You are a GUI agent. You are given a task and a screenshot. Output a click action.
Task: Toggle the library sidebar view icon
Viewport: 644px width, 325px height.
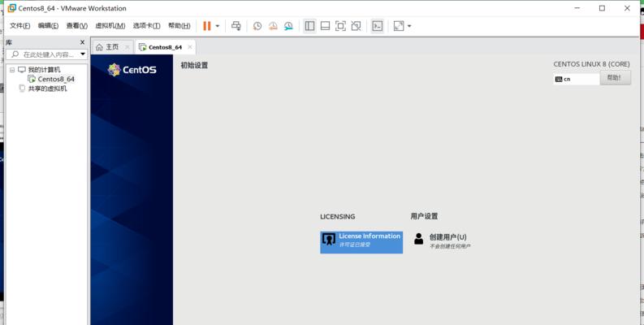tap(309, 26)
